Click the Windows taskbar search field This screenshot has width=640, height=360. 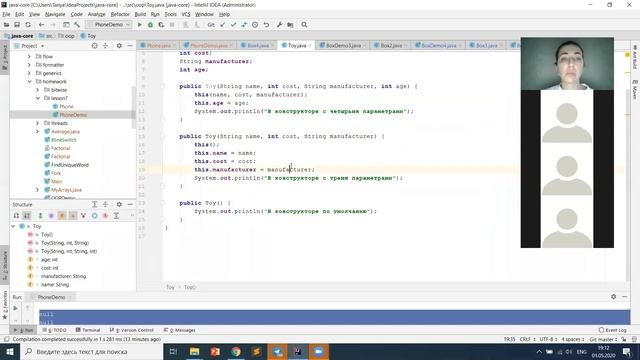(92, 351)
